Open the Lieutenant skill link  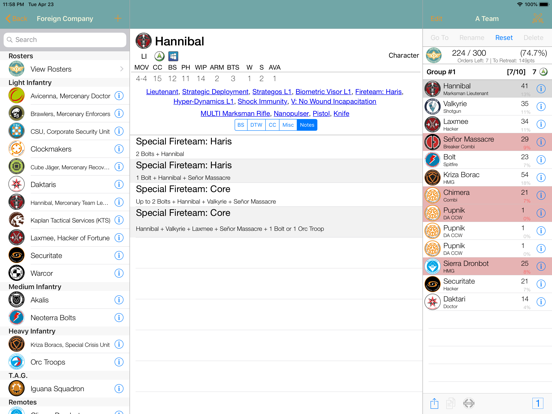pos(162,92)
